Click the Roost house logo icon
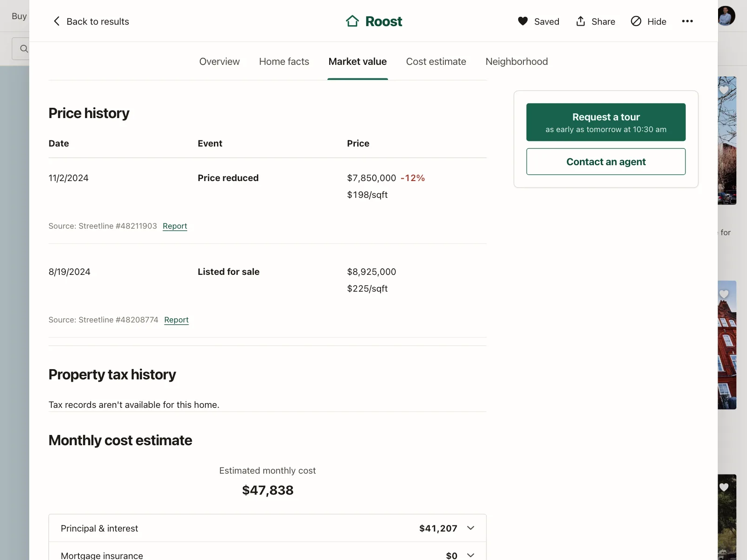Image resolution: width=747 pixels, height=560 pixels. (352, 21)
